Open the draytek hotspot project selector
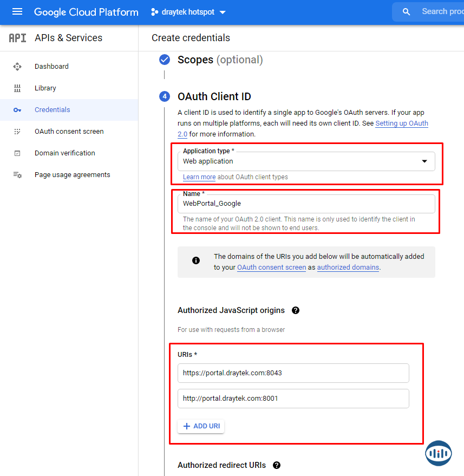Screen dimensions: 464x476 [188, 12]
